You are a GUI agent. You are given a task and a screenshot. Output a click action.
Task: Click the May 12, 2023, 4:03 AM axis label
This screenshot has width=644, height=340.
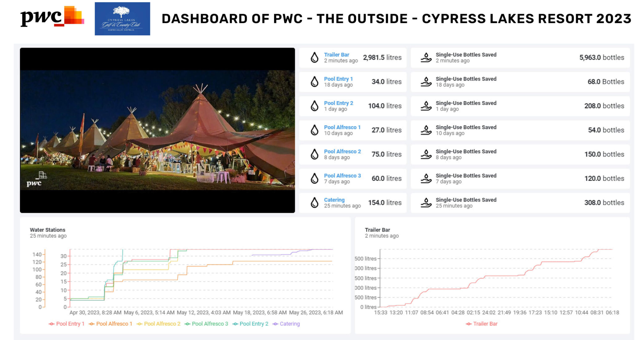[204, 312]
